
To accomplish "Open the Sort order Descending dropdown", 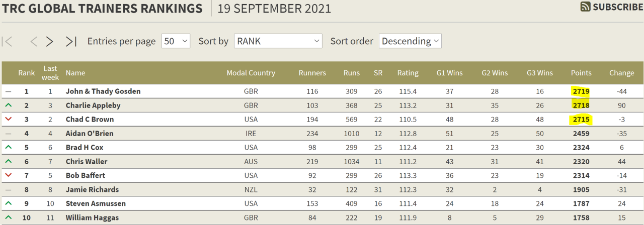I will point(410,41).
